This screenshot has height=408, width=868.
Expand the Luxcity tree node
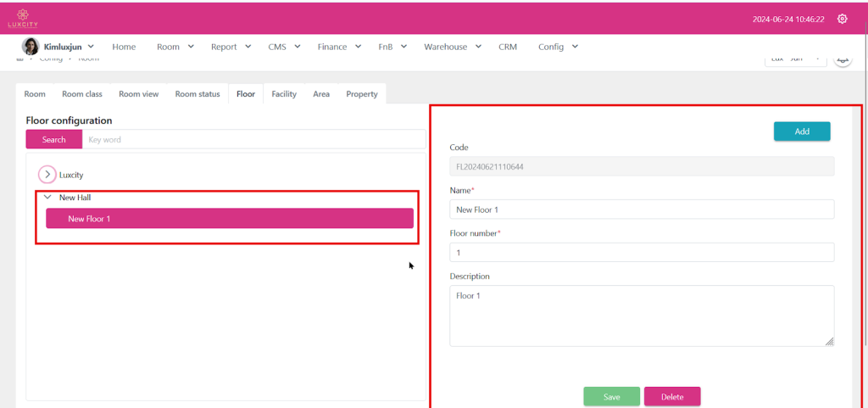[x=48, y=174]
